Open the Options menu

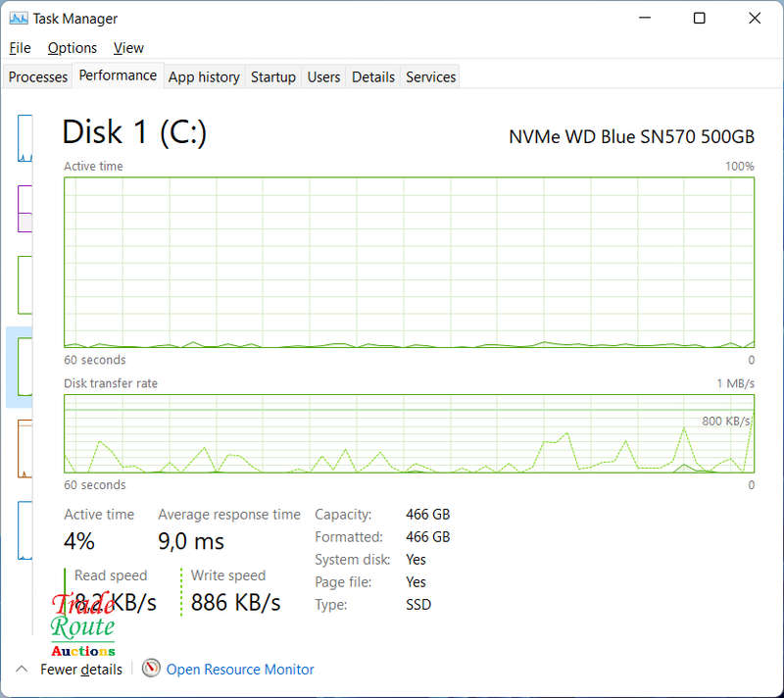pos(73,48)
